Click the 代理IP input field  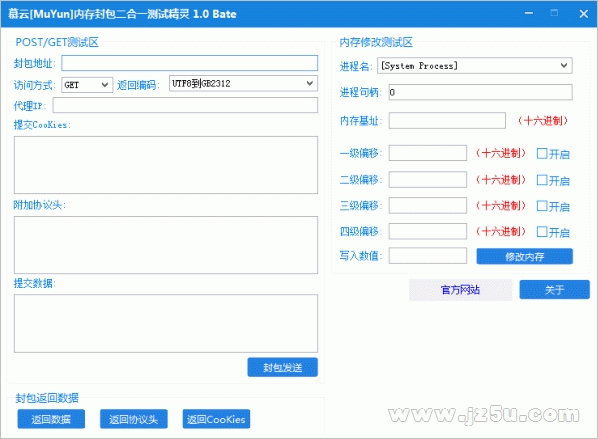tap(185, 105)
